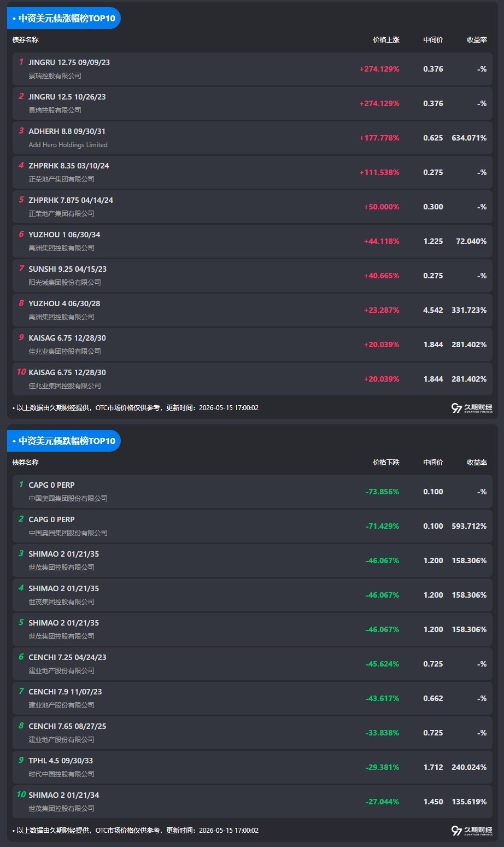Select the 中资美元债涨幅榜TOP10 header badge
This screenshot has width=504, height=847.
pyautogui.click(x=64, y=18)
